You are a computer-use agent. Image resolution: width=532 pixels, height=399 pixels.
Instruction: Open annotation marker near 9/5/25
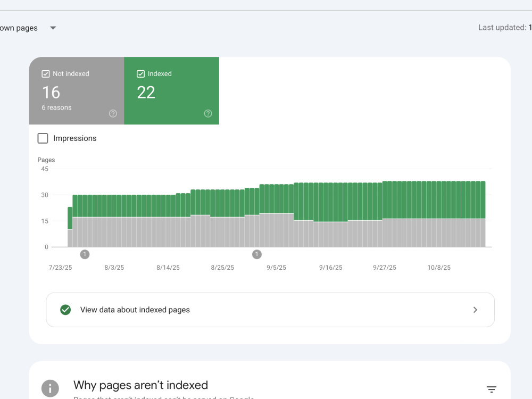click(x=257, y=254)
